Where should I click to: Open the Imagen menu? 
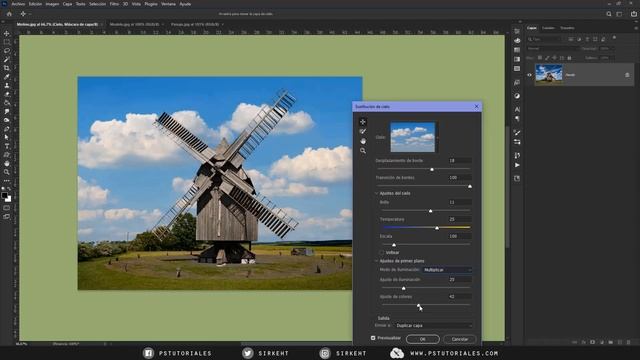(x=52, y=4)
